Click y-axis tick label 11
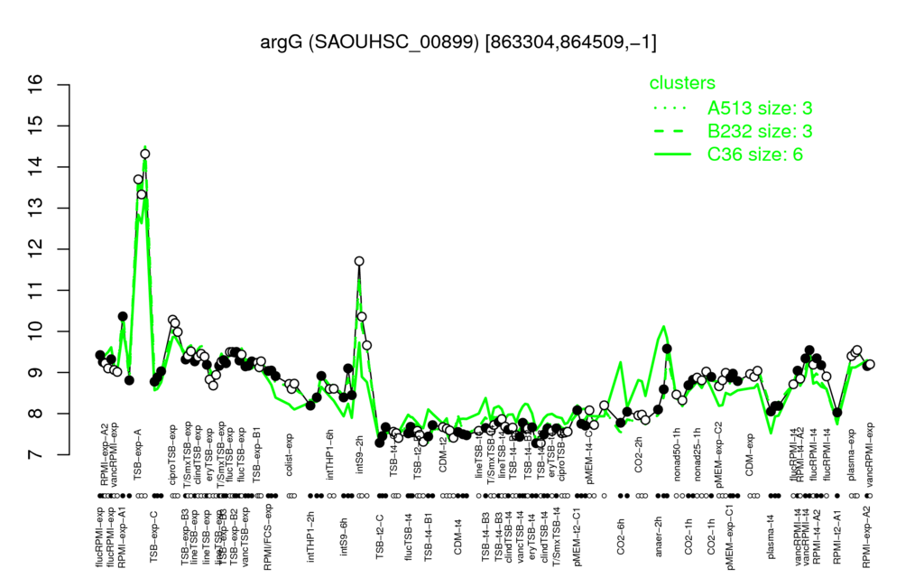Image resolution: width=924 pixels, height=578 pixels. tap(36, 290)
